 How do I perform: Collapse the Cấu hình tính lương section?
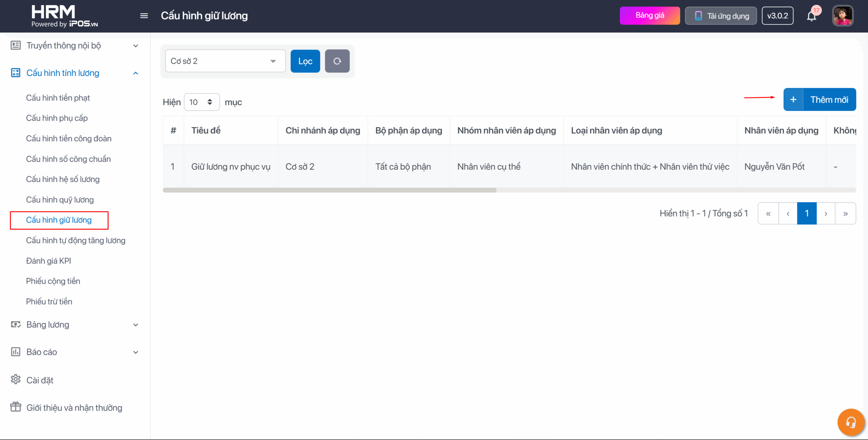click(x=136, y=73)
